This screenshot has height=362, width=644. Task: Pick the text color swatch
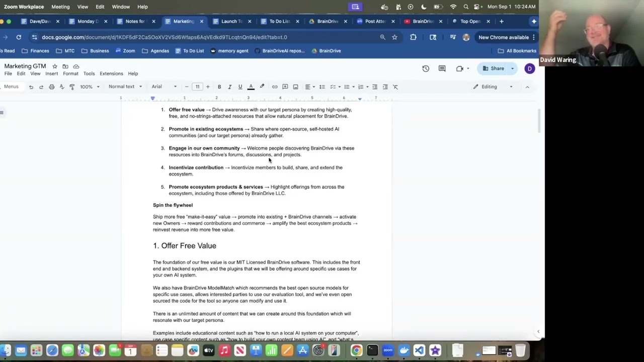pos(251,87)
